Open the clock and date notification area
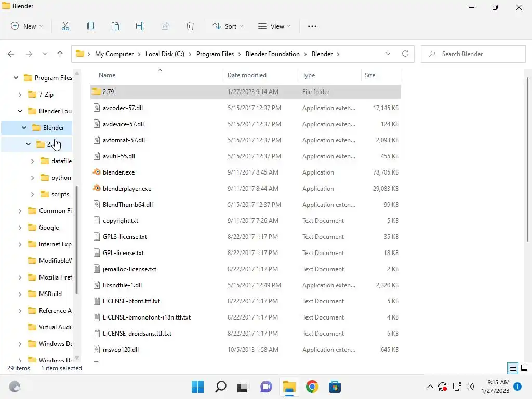This screenshot has width=532, height=399. click(495, 387)
